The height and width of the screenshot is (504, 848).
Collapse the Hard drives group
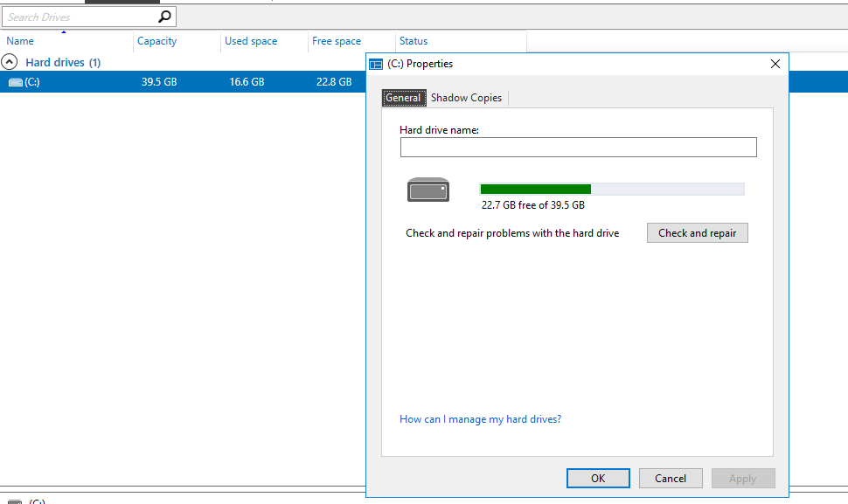pyautogui.click(x=10, y=62)
